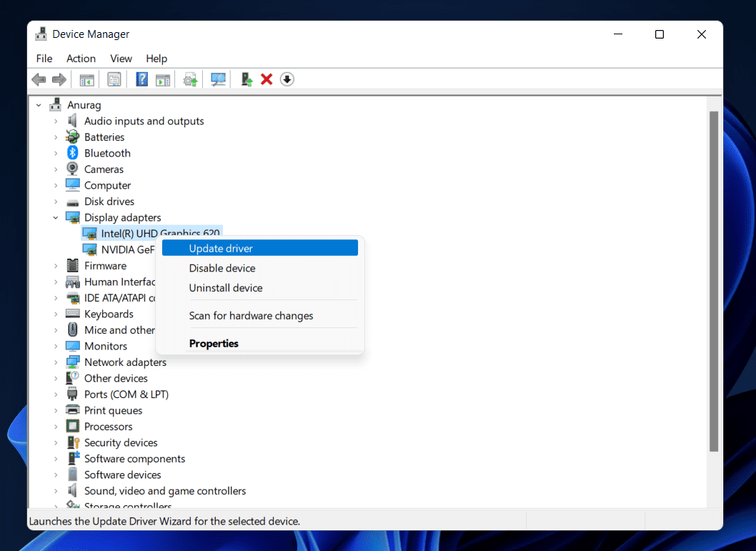
Task: Click the Forward arrow in the toolbar
Action: pos(59,79)
